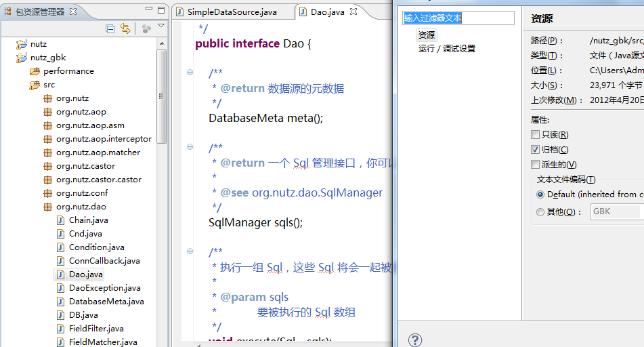The height and width of the screenshot is (347, 644).
Task: Close the Package Explorer view tab
Action: 73,12
